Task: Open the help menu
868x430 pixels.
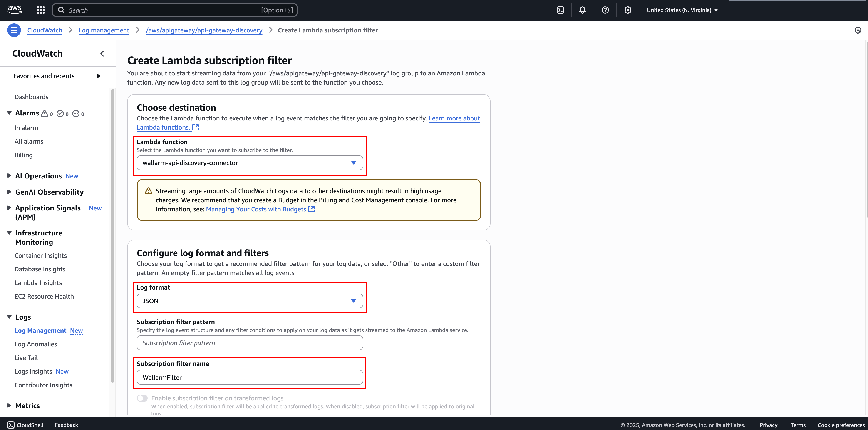Action: pyautogui.click(x=605, y=10)
